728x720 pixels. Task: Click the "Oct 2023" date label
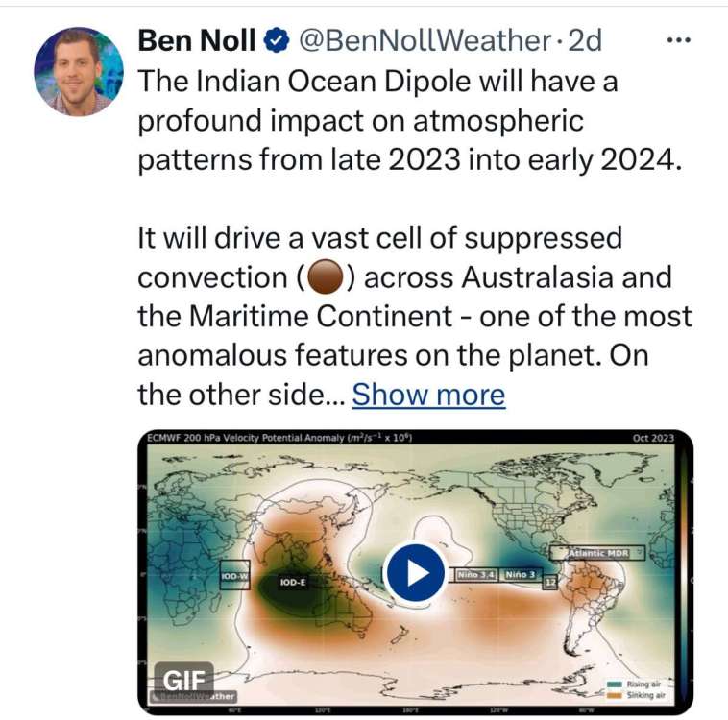tap(653, 438)
